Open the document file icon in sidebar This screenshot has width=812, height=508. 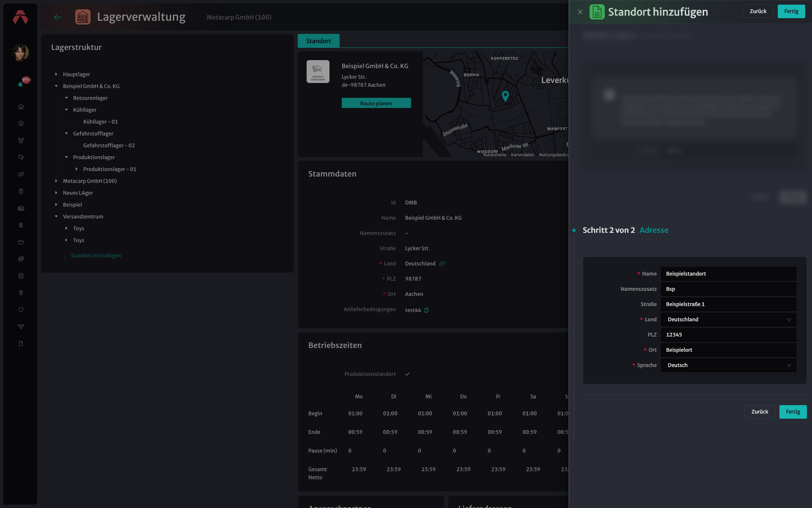21,344
